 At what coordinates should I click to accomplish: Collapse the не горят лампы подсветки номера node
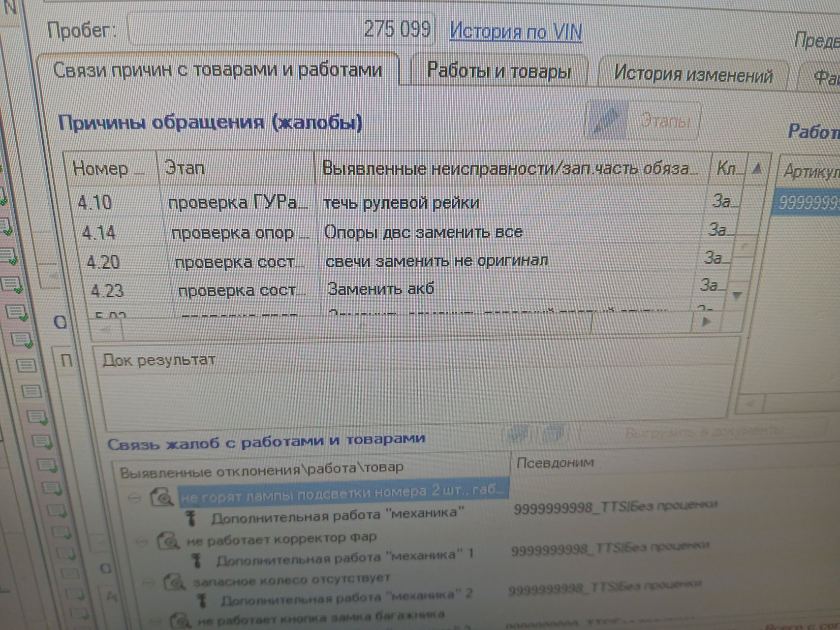tap(134, 498)
